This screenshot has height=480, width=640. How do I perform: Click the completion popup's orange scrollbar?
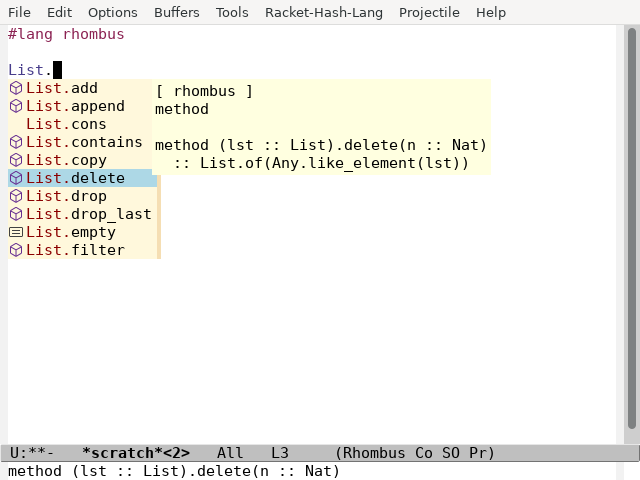point(159,217)
